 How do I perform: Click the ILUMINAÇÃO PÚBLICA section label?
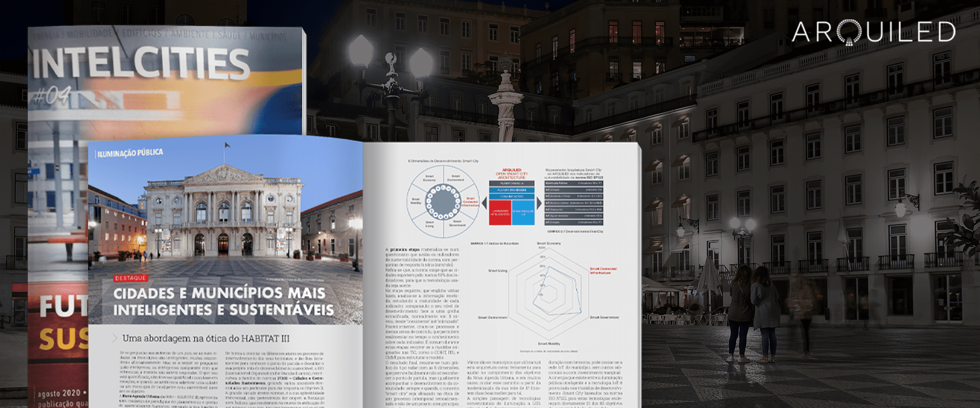(x=130, y=153)
